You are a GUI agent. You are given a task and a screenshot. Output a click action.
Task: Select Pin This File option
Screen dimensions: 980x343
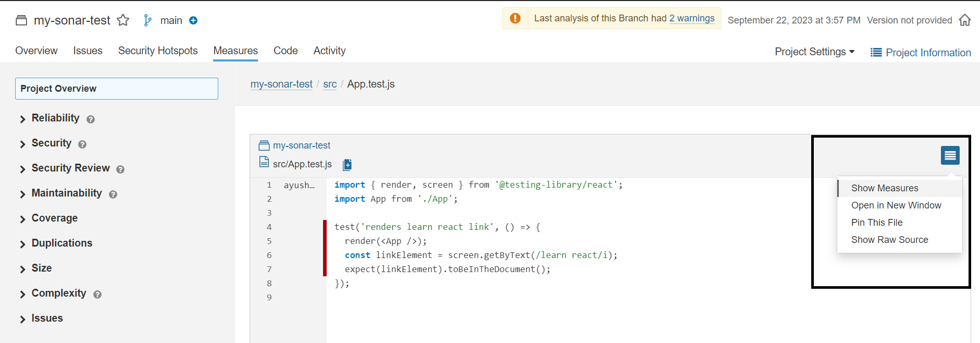[x=900, y=223]
